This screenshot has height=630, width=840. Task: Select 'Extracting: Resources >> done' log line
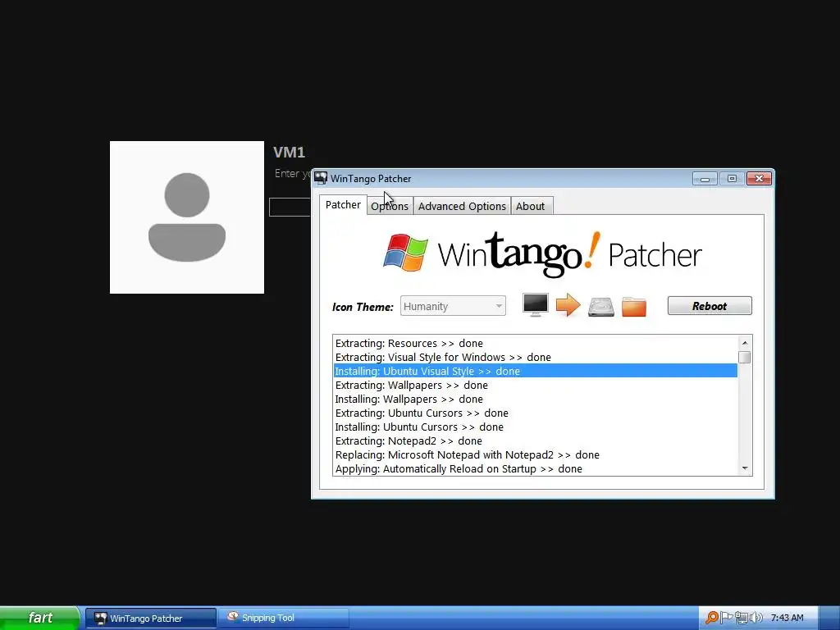point(535,344)
